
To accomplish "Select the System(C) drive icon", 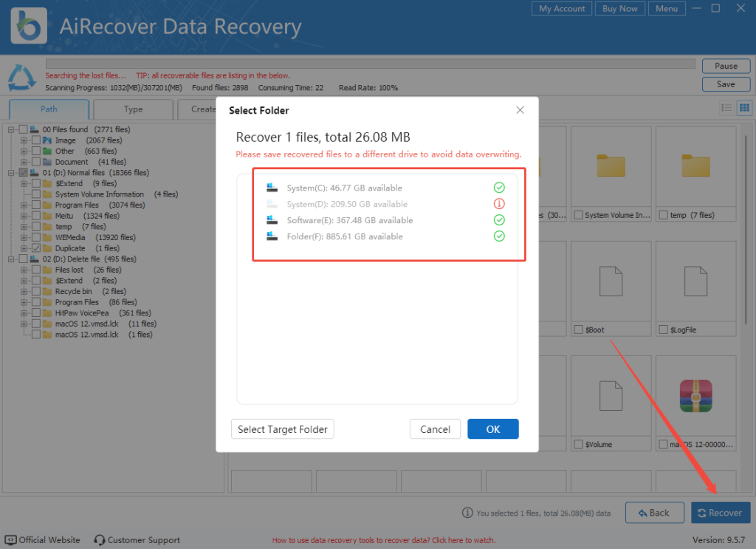I will point(272,188).
